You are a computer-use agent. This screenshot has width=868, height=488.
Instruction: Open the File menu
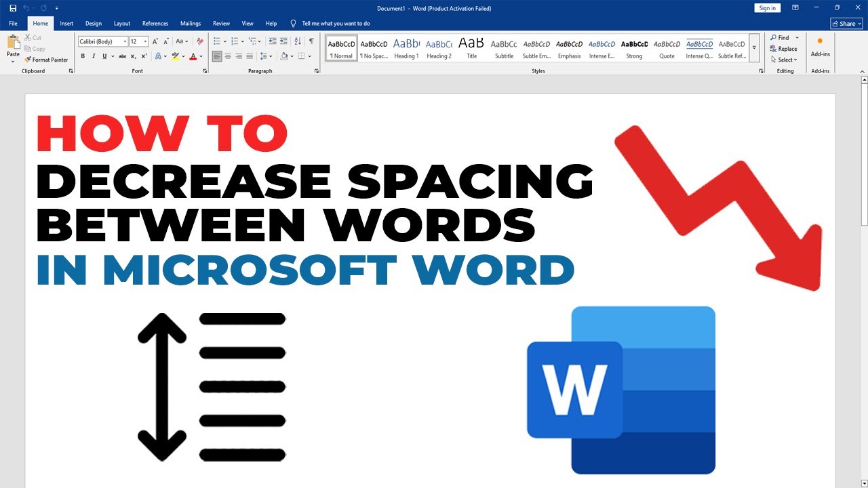pos(13,23)
